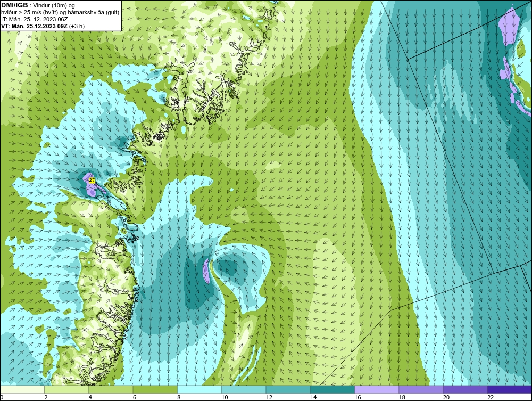This screenshot has height=401, width=532.
Task: Click the 'Vindur (10m) og' heading text
Action: click(55, 6)
